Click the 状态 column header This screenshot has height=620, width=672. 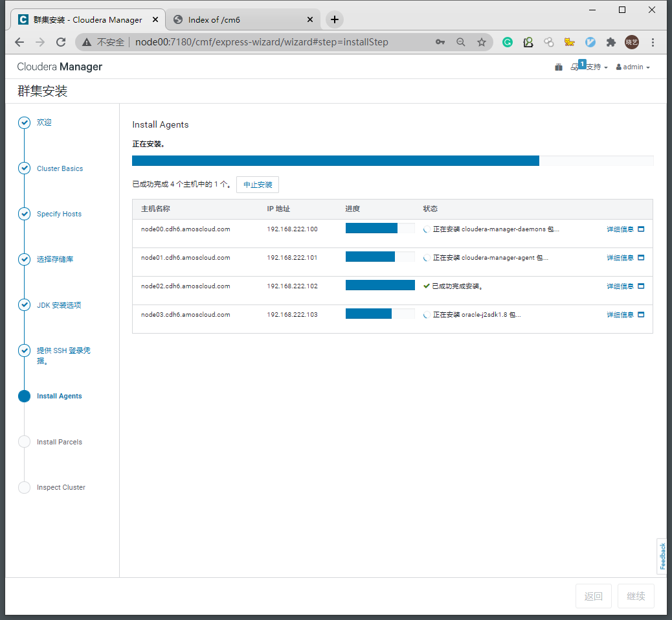[431, 209]
